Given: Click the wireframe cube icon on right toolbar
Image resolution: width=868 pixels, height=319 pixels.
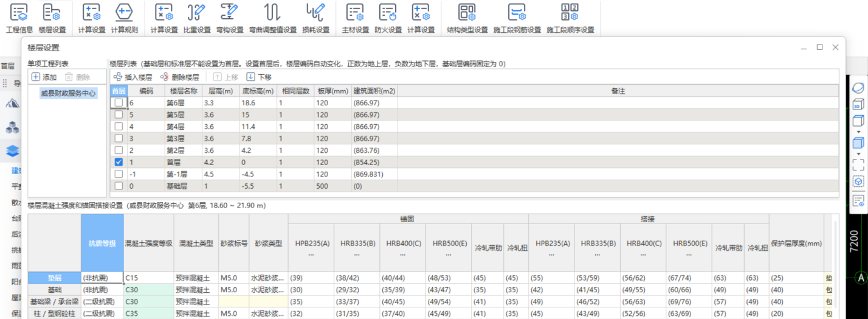Looking at the screenshot, I should [x=858, y=120].
